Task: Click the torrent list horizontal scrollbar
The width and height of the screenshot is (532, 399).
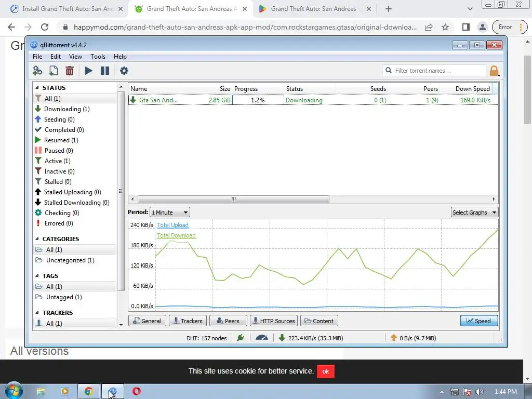Action: click(x=233, y=199)
